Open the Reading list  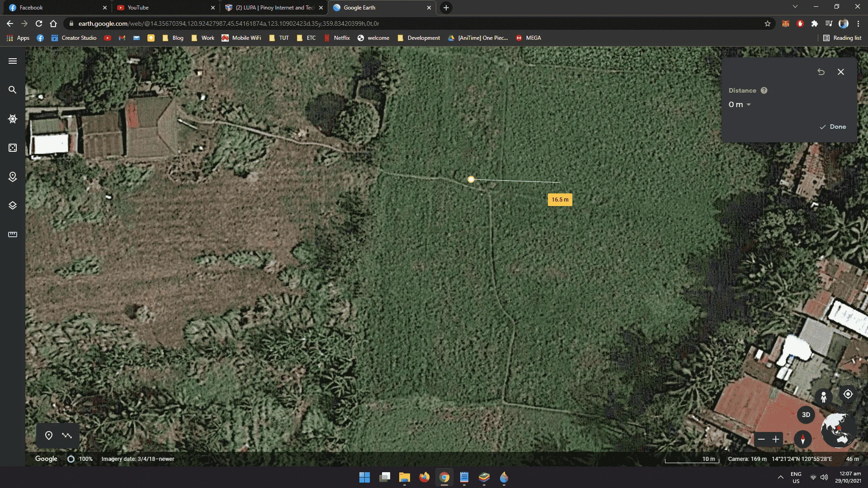(x=842, y=38)
